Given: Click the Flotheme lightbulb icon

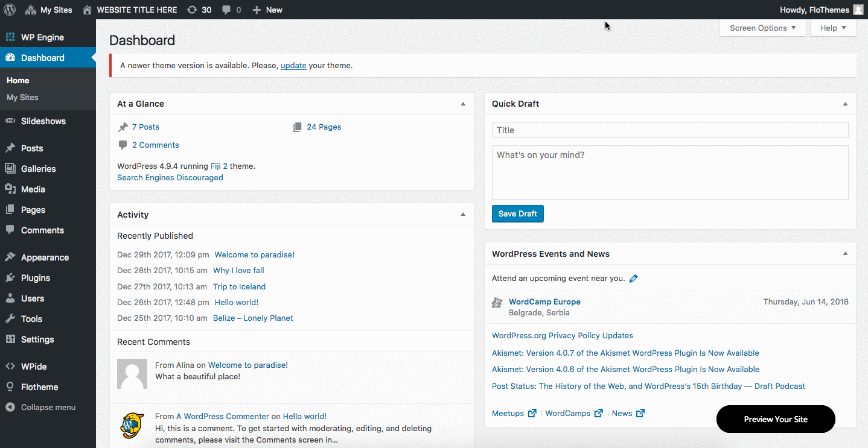Looking at the screenshot, I should point(10,387).
